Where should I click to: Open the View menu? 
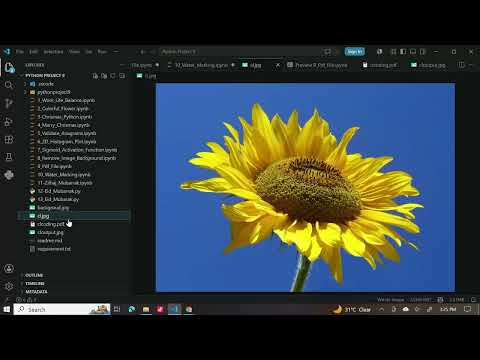tap(74, 52)
